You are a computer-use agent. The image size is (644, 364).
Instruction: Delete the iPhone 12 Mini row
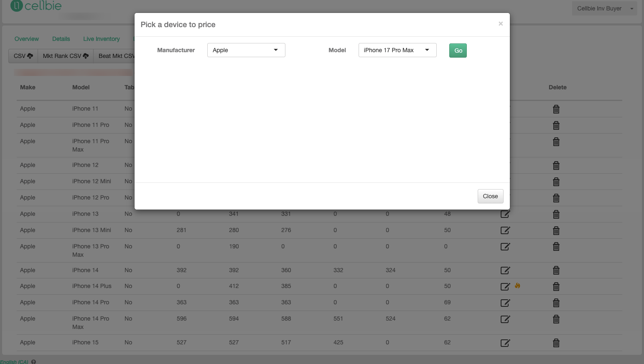coord(556,182)
